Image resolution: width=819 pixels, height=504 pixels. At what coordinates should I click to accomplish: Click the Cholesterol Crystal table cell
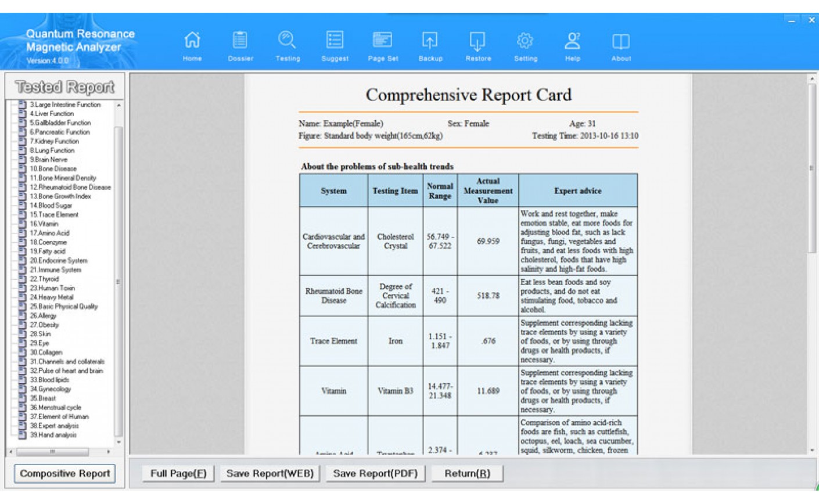click(x=396, y=242)
